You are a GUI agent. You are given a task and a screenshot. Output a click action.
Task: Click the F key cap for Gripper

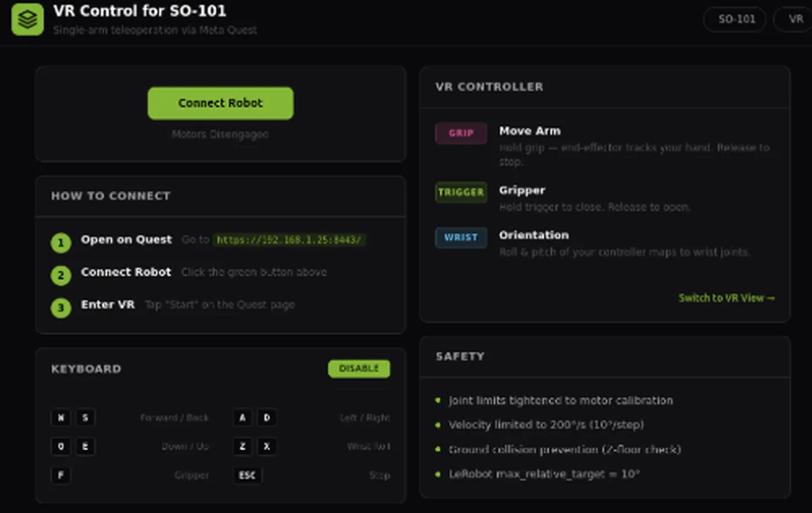(61, 475)
